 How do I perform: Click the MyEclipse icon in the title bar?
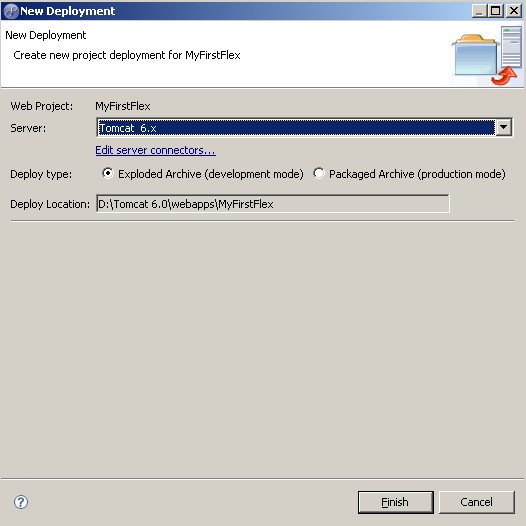tap(11, 11)
